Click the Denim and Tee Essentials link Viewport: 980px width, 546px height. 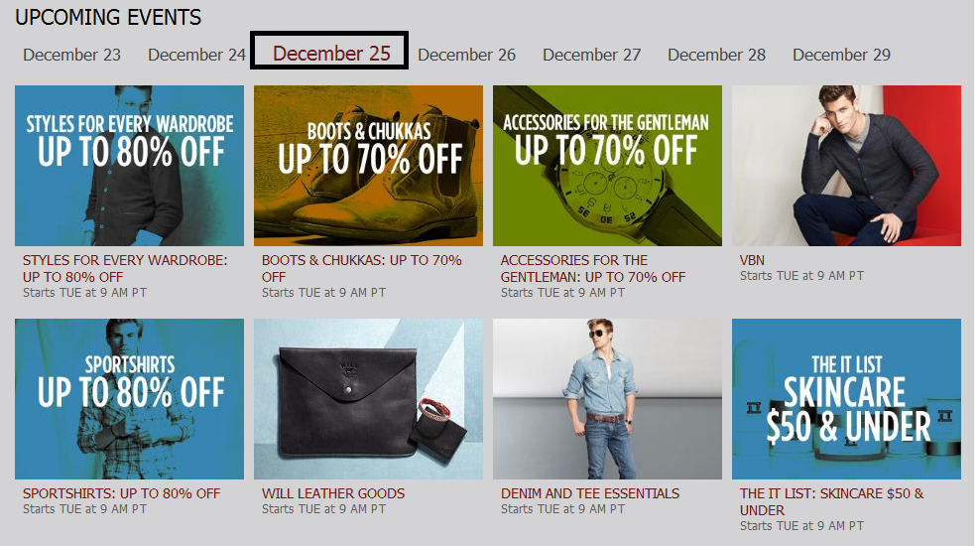click(590, 493)
